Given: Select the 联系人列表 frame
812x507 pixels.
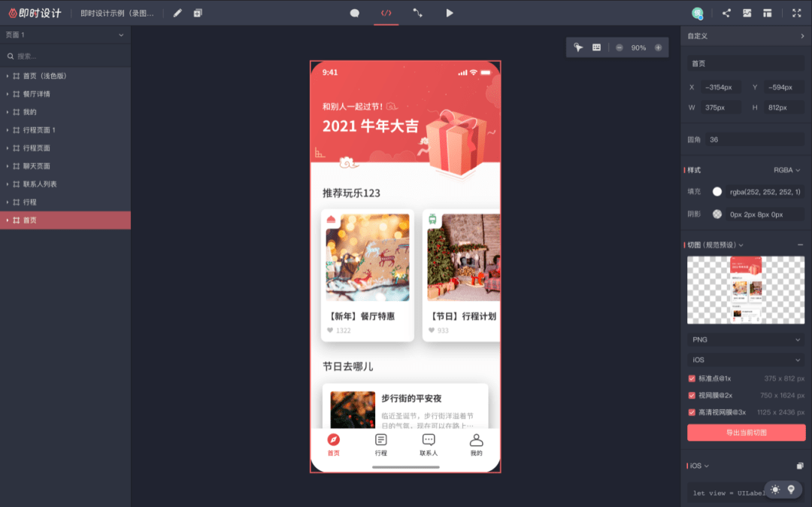Looking at the screenshot, I should click(65, 184).
